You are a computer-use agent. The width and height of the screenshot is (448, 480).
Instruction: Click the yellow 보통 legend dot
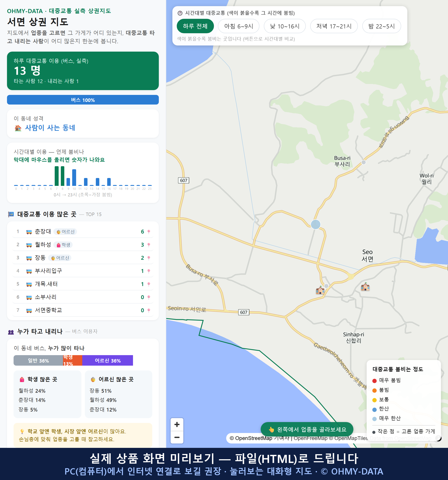point(374,400)
